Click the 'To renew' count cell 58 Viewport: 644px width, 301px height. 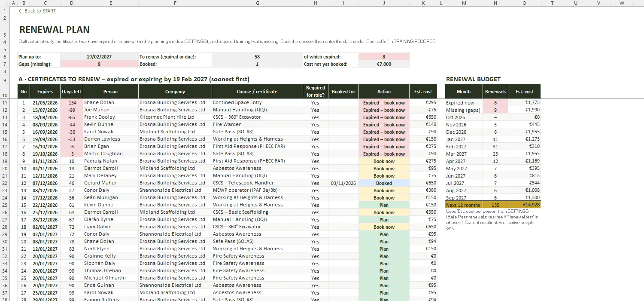click(257, 56)
